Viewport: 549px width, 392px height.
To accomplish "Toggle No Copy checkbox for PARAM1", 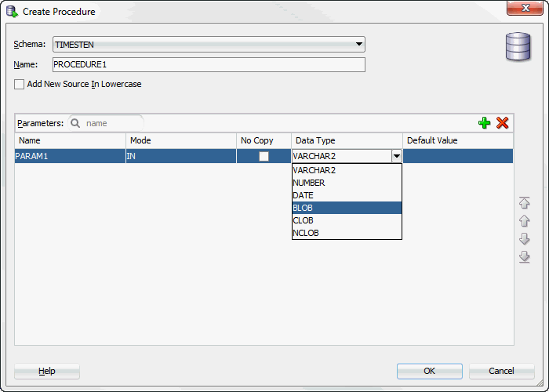I will (264, 156).
